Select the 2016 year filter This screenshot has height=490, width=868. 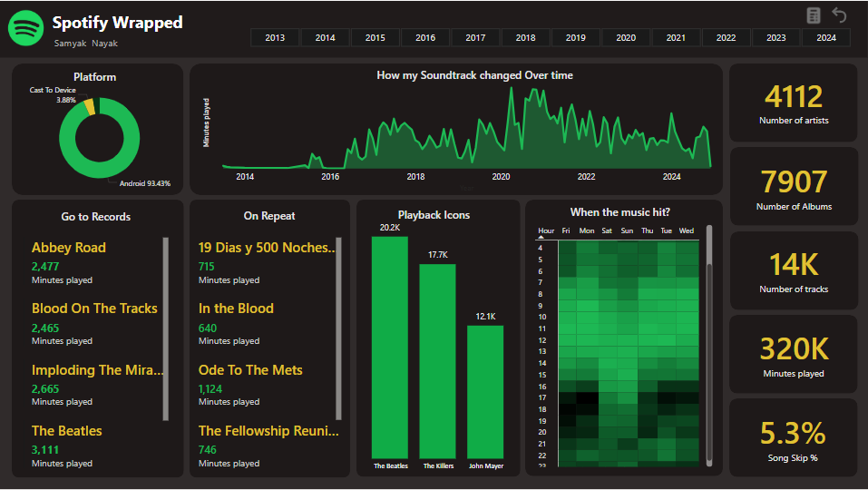pyautogui.click(x=425, y=37)
